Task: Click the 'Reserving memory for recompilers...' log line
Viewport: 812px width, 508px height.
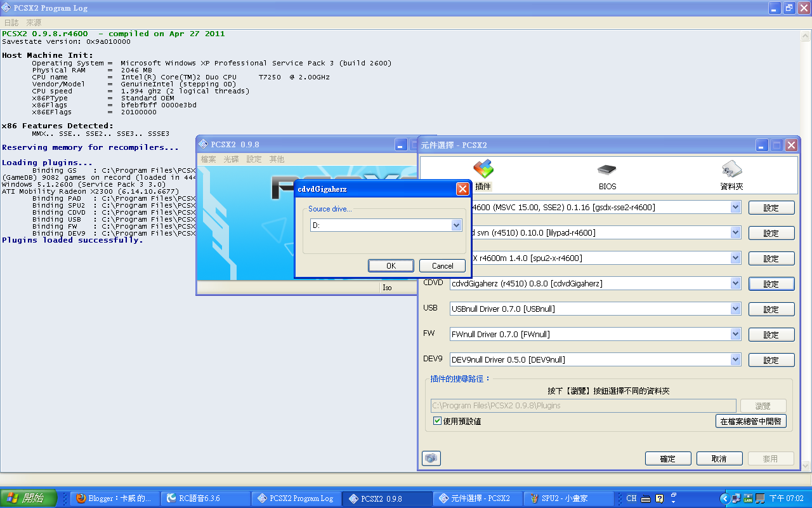Action: click(x=90, y=147)
